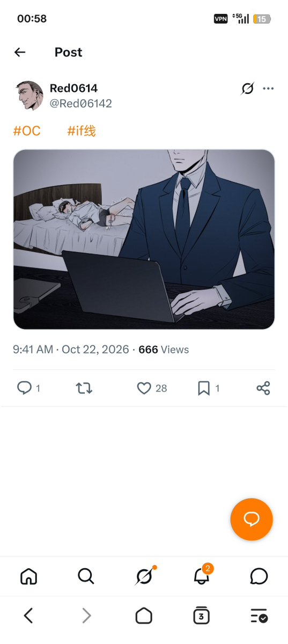The width and height of the screenshot is (288, 644).
Task: Tap the share icon on the post
Action: pos(263,388)
